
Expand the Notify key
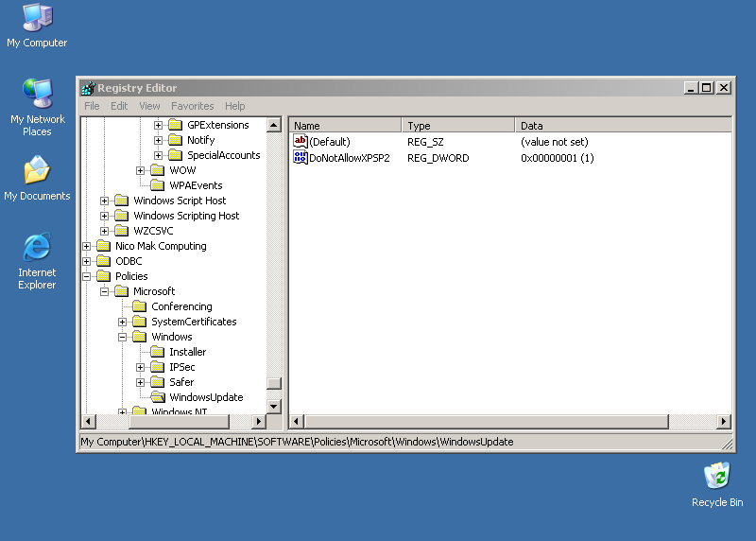[158, 140]
